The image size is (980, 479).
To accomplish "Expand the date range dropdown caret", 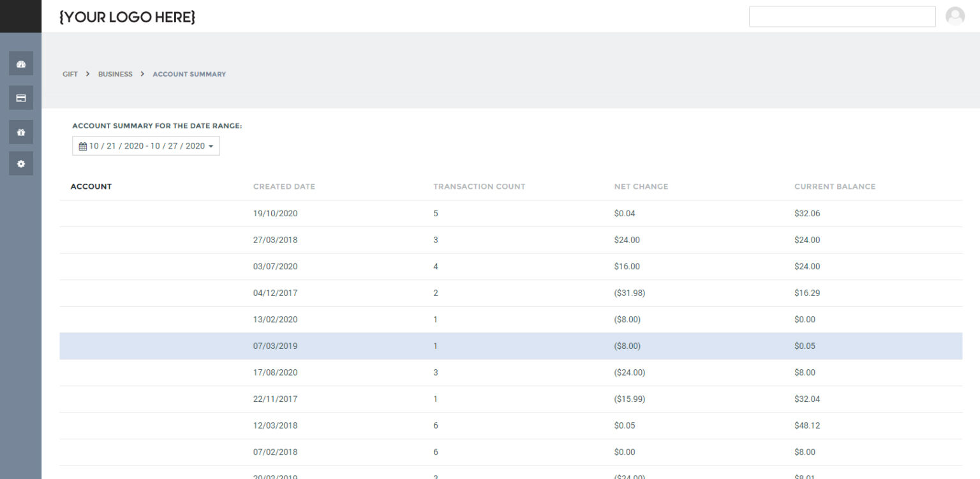I will [x=211, y=147].
